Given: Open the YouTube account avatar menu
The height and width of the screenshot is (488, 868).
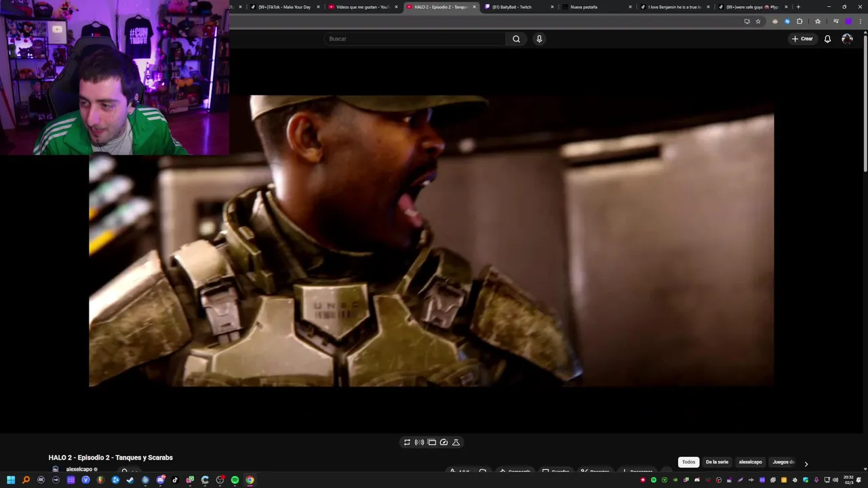Looking at the screenshot, I should [x=847, y=39].
